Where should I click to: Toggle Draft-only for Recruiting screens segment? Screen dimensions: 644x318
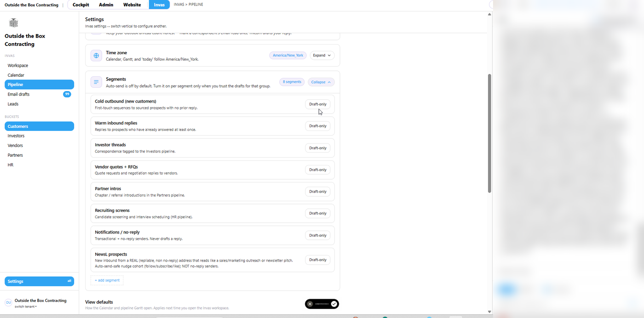click(x=318, y=213)
